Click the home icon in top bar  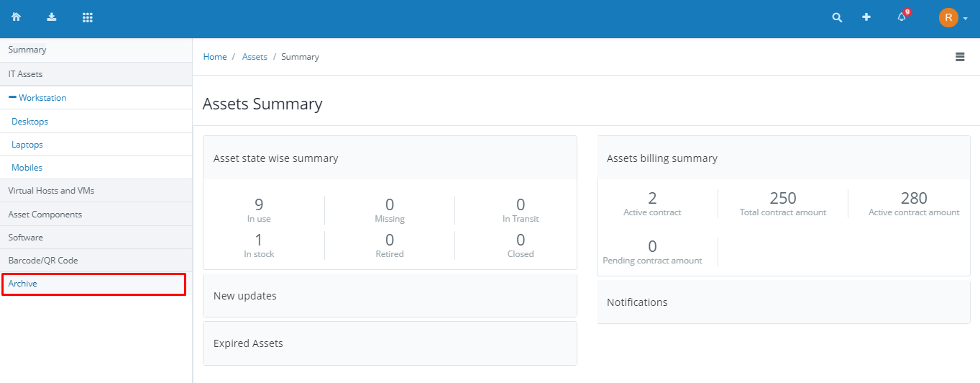16,17
